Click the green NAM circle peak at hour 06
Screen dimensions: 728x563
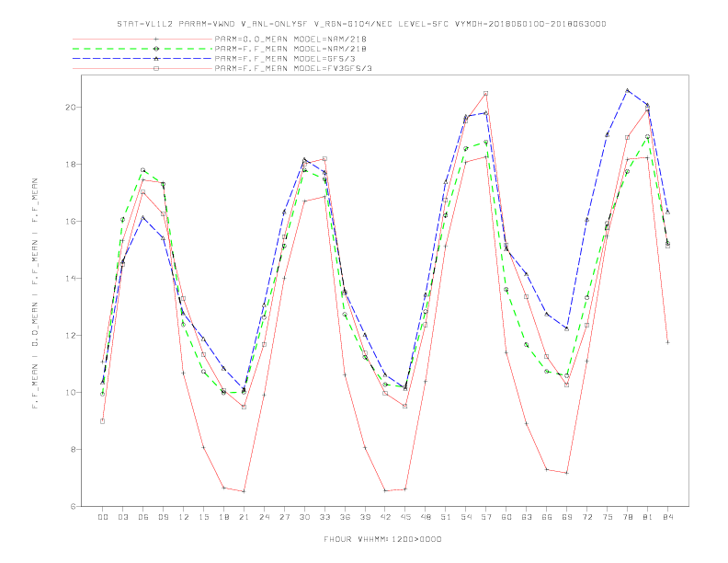(143, 170)
